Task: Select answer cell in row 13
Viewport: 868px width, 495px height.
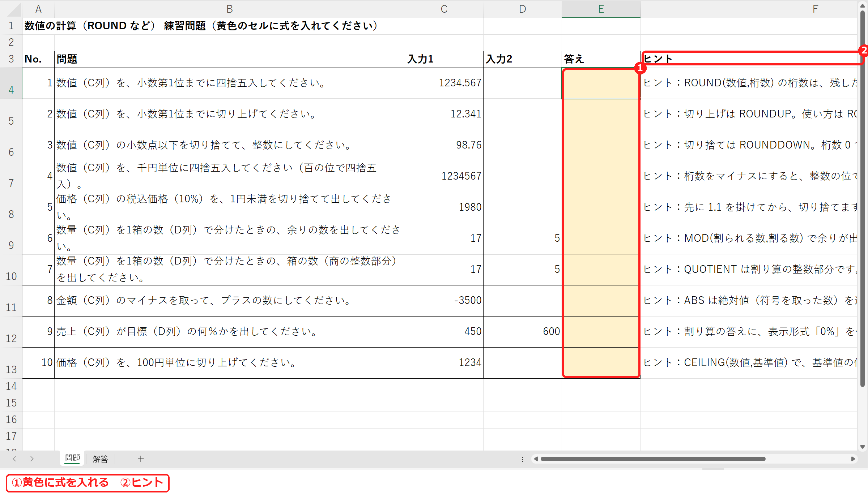Action: click(x=601, y=363)
